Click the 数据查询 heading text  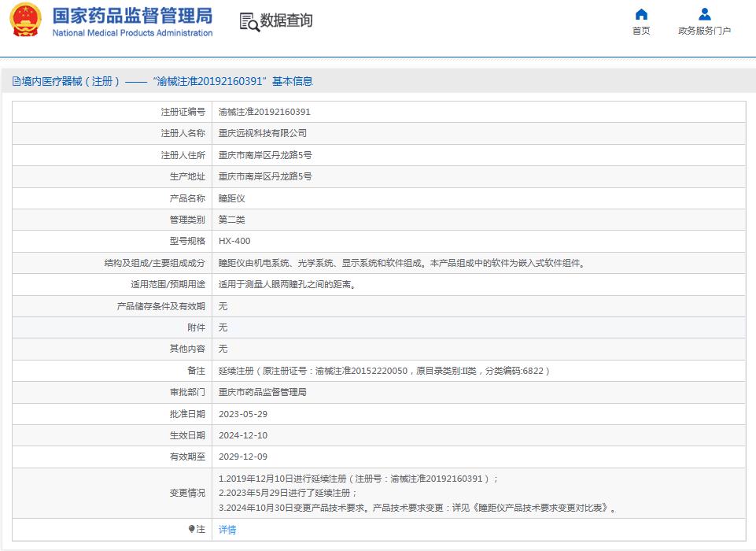pyautogui.click(x=286, y=21)
